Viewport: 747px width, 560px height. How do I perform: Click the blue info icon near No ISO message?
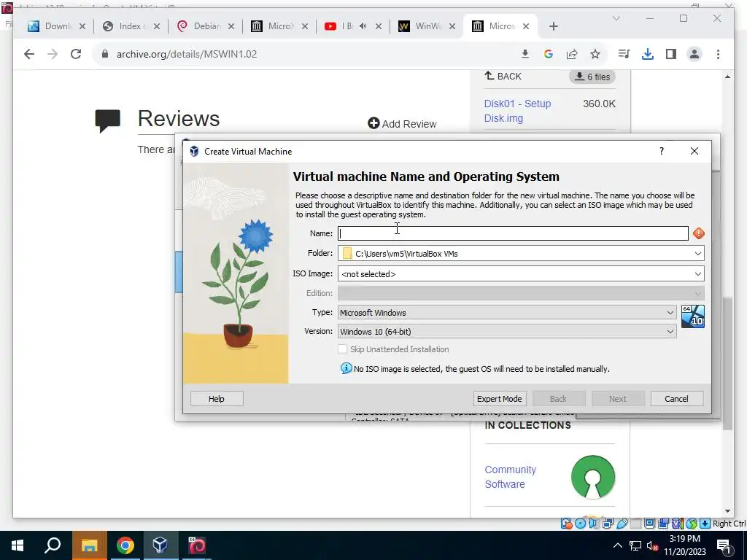click(x=347, y=368)
